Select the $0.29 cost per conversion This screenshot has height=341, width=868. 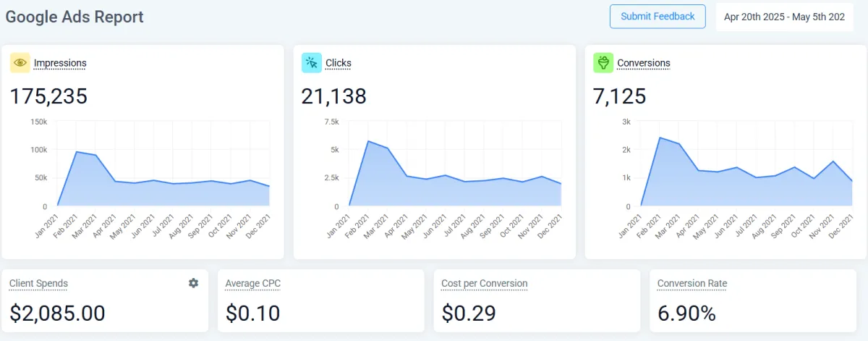tap(469, 313)
